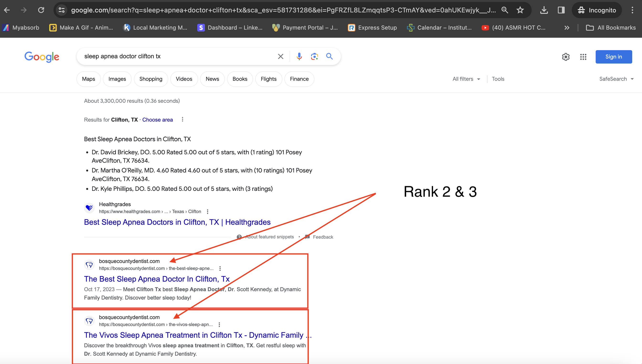Expand hidden bookmarks with double chevron

[567, 27]
